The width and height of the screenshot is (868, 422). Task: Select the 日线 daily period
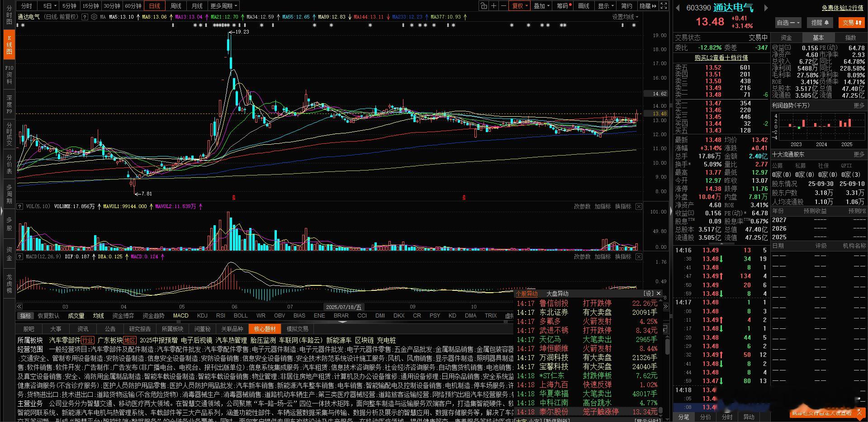155,6
